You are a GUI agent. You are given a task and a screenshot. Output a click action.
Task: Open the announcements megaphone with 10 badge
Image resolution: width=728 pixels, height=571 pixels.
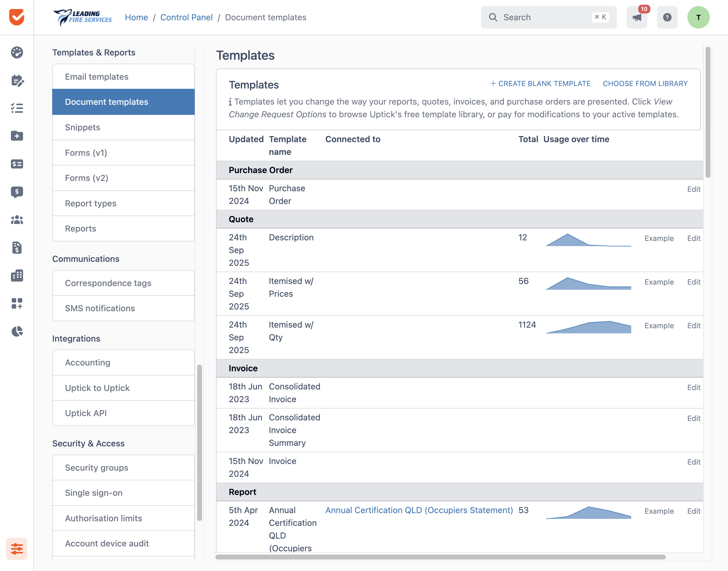click(637, 17)
